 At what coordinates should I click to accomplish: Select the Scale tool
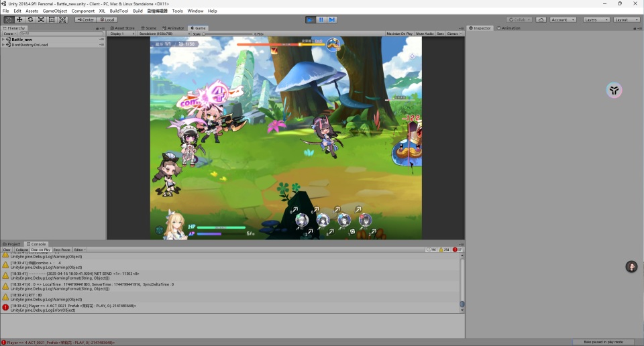(x=41, y=19)
